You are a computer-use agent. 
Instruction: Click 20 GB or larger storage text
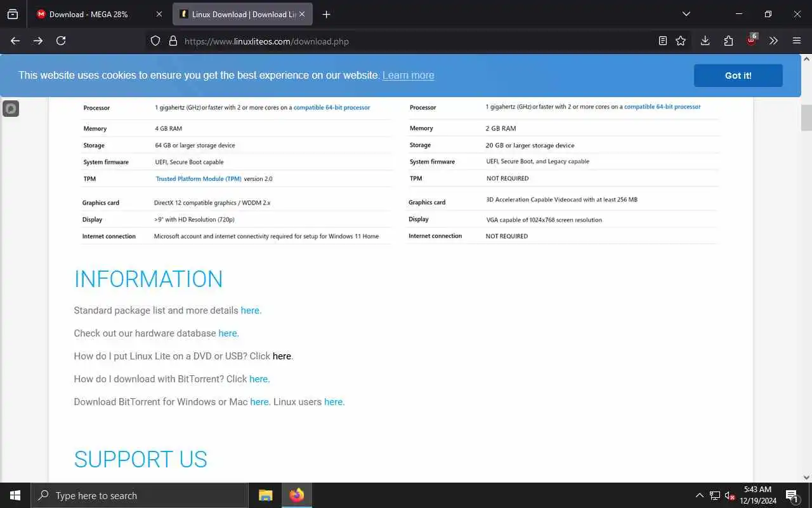(530, 145)
